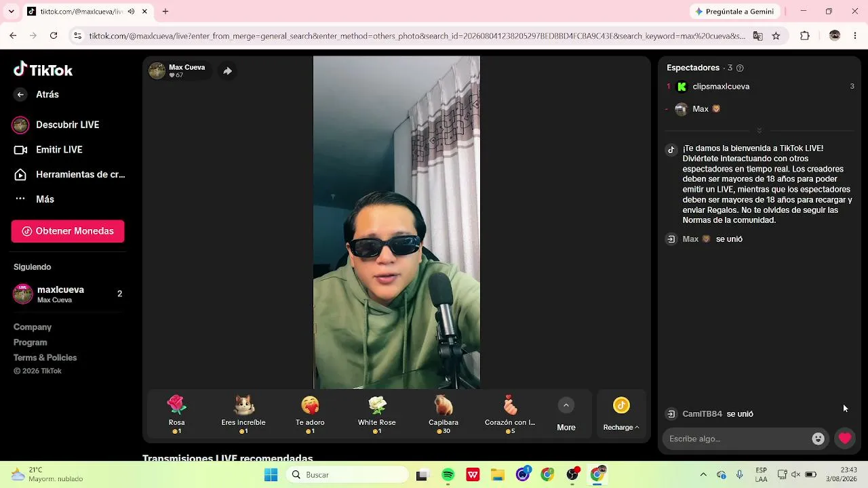Expand Terms & Policies section
This screenshot has width=868, height=488.
pyautogui.click(x=45, y=357)
